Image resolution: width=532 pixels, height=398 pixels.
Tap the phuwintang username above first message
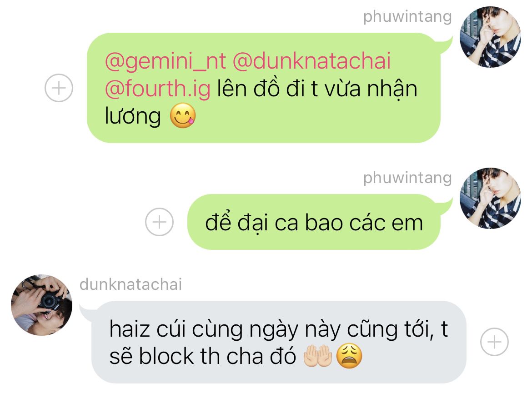coord(407,16)
